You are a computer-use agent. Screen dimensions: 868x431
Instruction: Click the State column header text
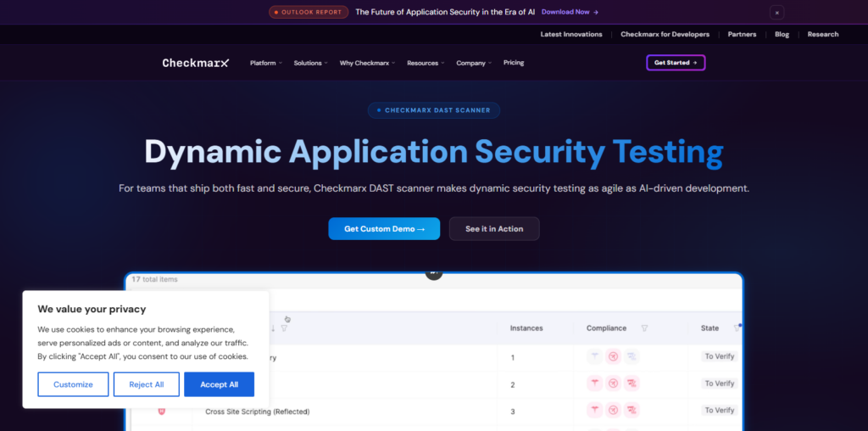pyautogui.click(x=709, y=328)
